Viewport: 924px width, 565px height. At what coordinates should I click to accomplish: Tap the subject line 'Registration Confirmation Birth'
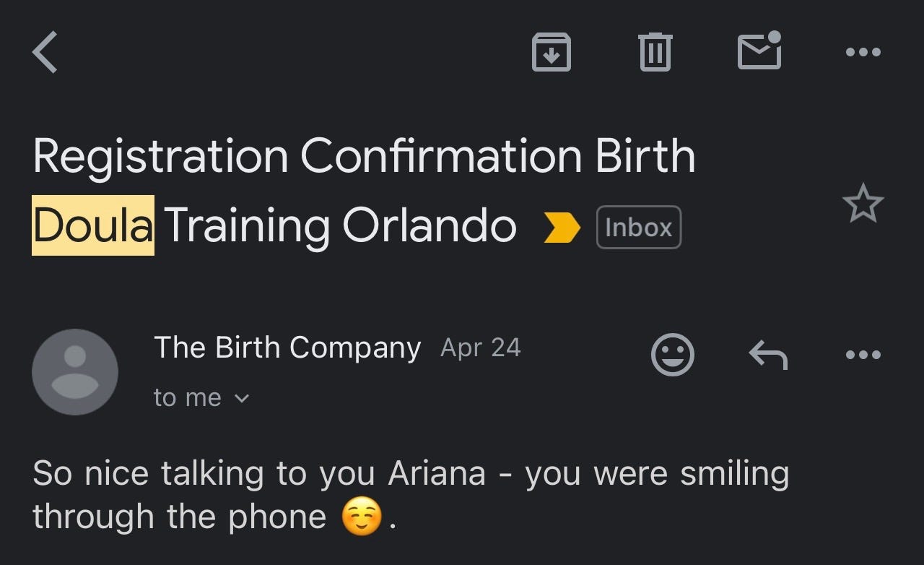[x=364, y=156]
